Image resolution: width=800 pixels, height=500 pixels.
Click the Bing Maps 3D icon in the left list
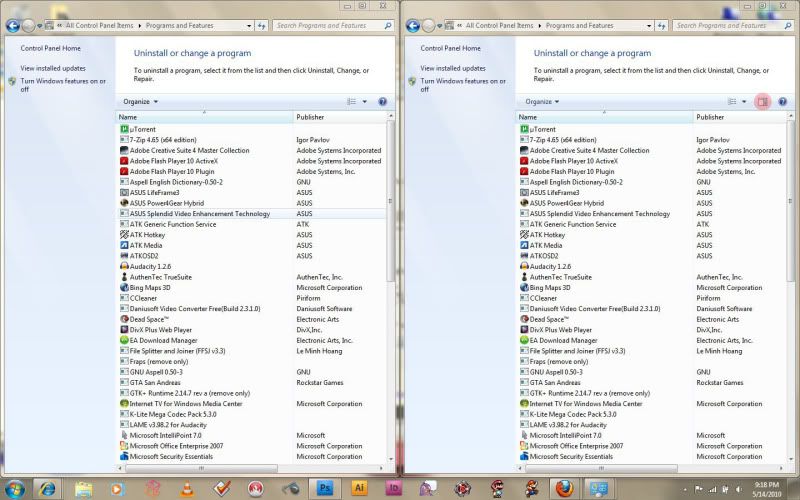[124, 288]
